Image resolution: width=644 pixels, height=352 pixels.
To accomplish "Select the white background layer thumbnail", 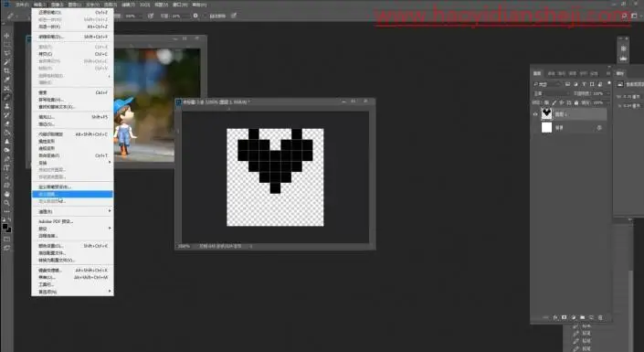I will coord(546,128).
